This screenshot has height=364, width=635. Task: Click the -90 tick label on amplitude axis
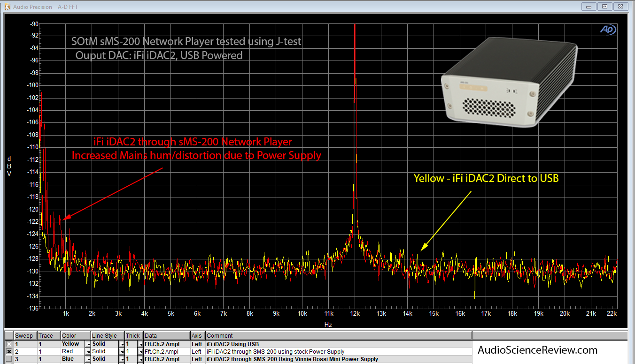pos(34,23)
